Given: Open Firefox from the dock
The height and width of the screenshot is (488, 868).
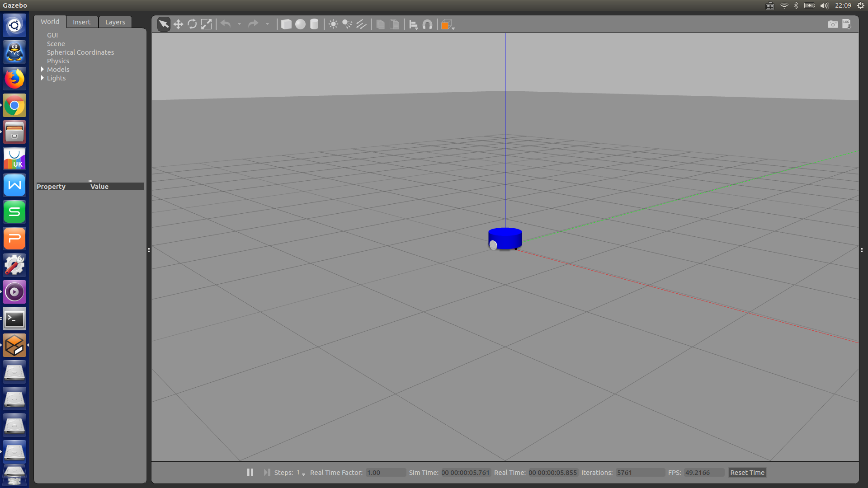Looking at the screenshot, I should tap(14, 79).
